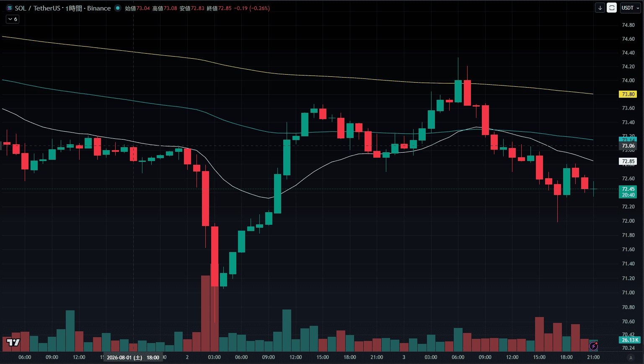Click the 71.00 price axis label

(x=628, y=293)
